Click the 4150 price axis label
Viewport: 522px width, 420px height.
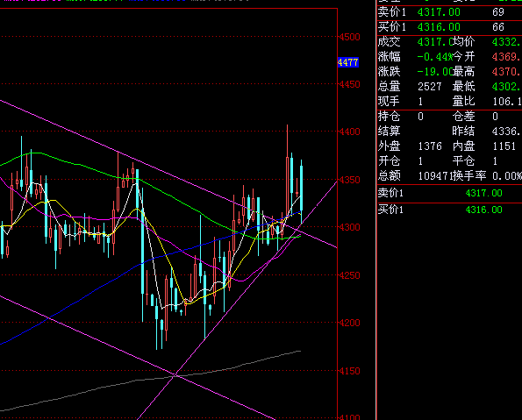349,371
